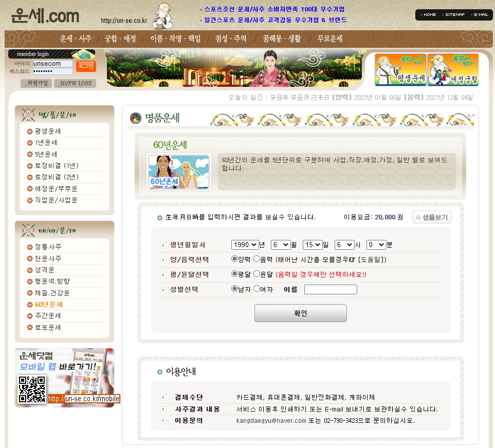Open the minute dropdown showing 0
Image resolution: width=495 pixels, height=448 pixels.
point(376,245)
